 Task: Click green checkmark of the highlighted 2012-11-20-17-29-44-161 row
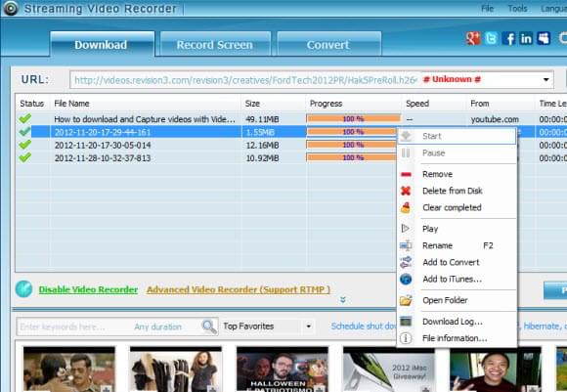[25, 132]
